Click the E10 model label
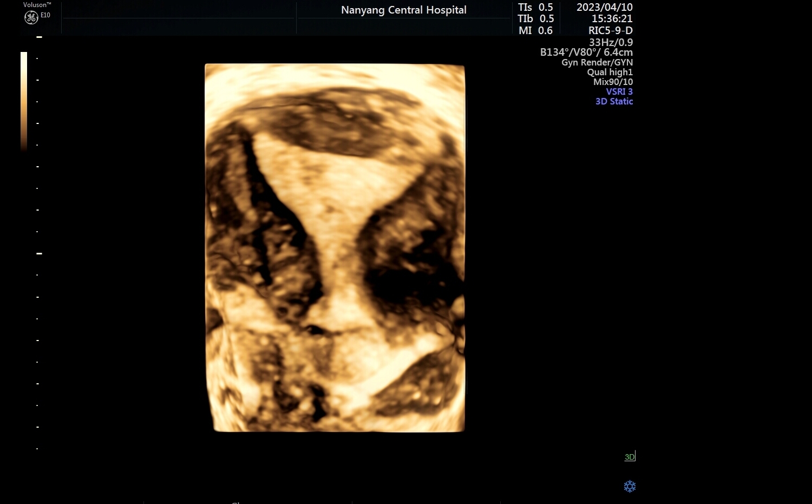 point(45,15)
